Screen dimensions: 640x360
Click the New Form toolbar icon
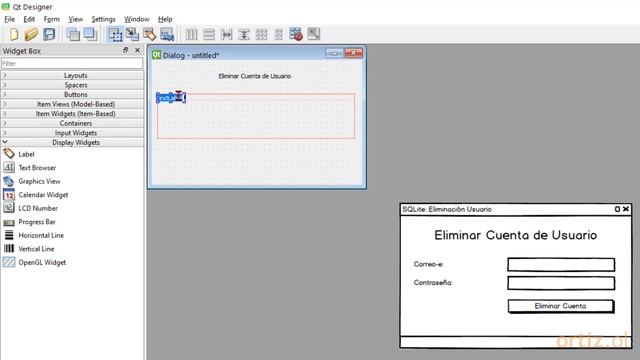coord(14,34)
